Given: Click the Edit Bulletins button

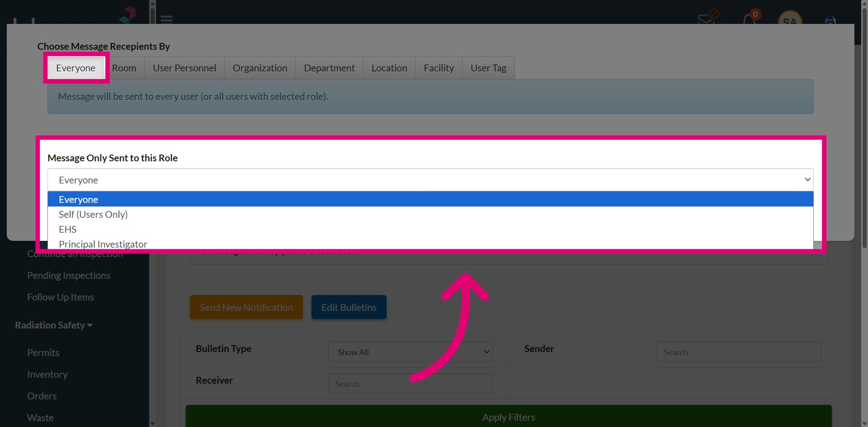Looking at the screenshot, I should (349, 307).
